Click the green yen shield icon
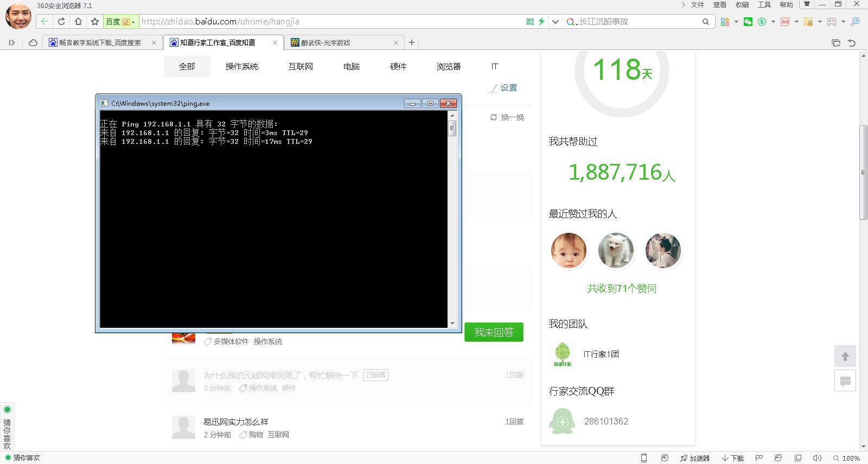This screenshot has height=464, width=868. [x=762, y=22]
